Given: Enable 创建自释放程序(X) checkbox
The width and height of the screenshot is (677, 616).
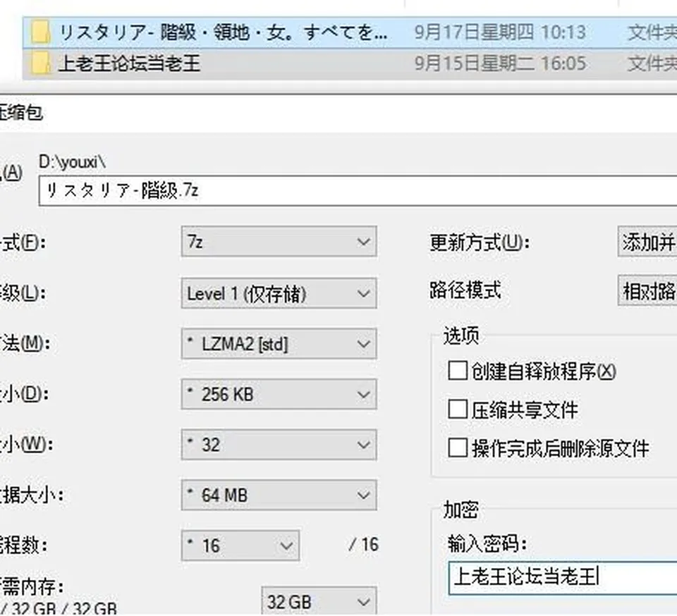Looking at the screenshot, I should [x=458, y=371].
